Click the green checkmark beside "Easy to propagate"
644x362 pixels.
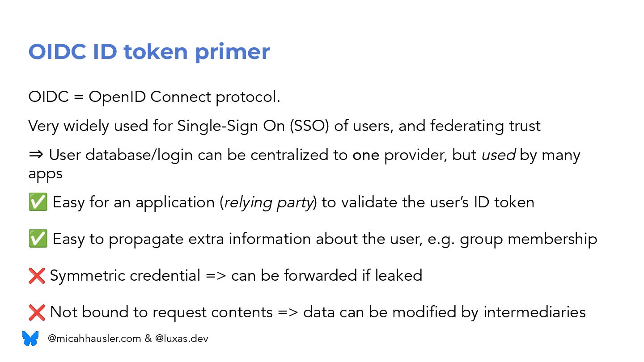pos(38,239)
